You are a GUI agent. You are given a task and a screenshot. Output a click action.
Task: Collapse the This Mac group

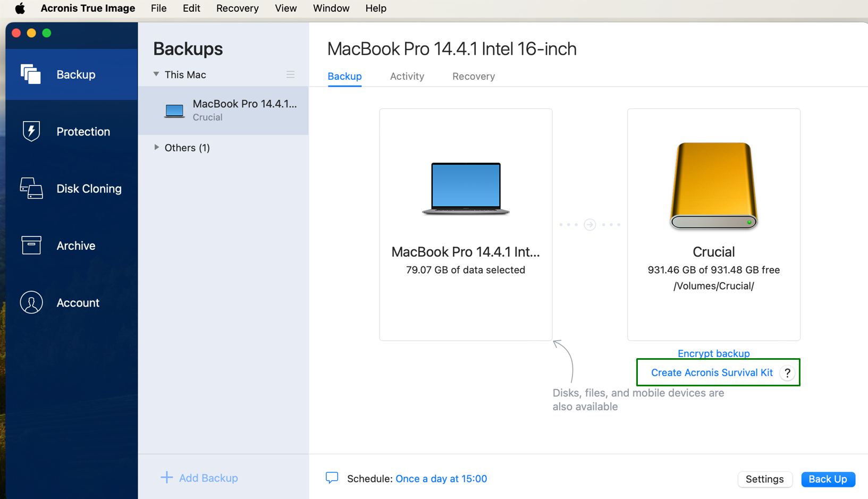tap(156, 74)
